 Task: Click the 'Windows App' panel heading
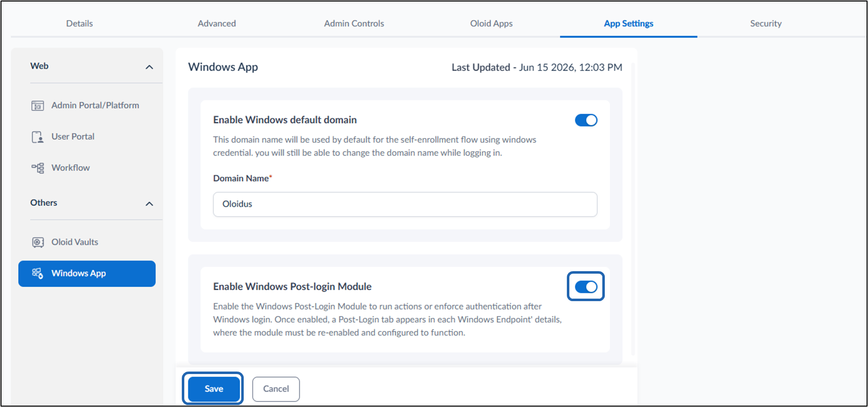(223, 67)
